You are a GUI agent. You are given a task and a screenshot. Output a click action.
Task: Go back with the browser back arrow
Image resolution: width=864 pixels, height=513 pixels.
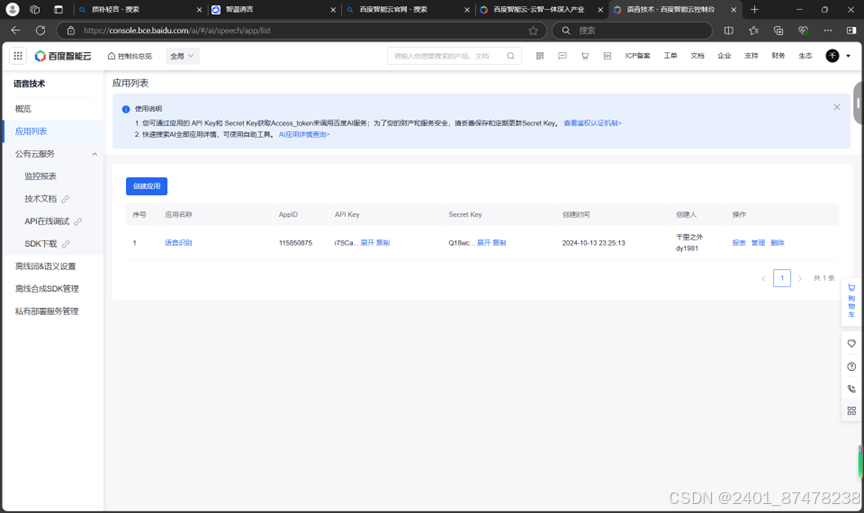coord(15,30)
